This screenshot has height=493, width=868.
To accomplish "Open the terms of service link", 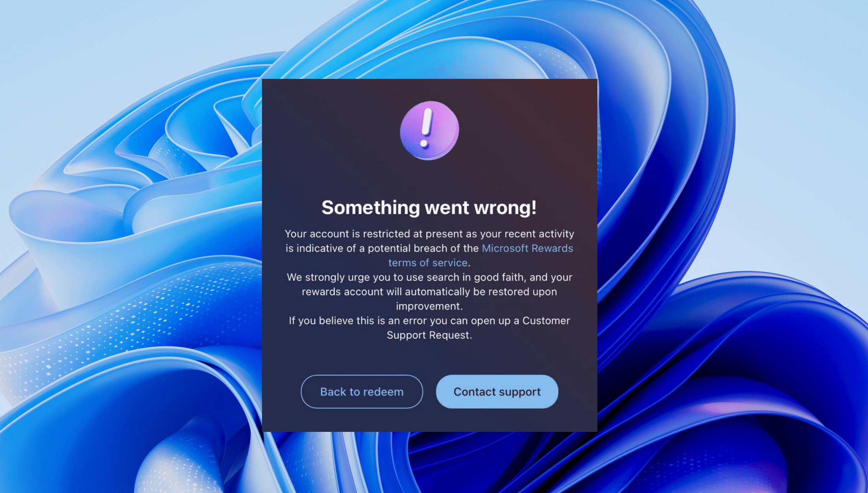I will click(428, 263).
